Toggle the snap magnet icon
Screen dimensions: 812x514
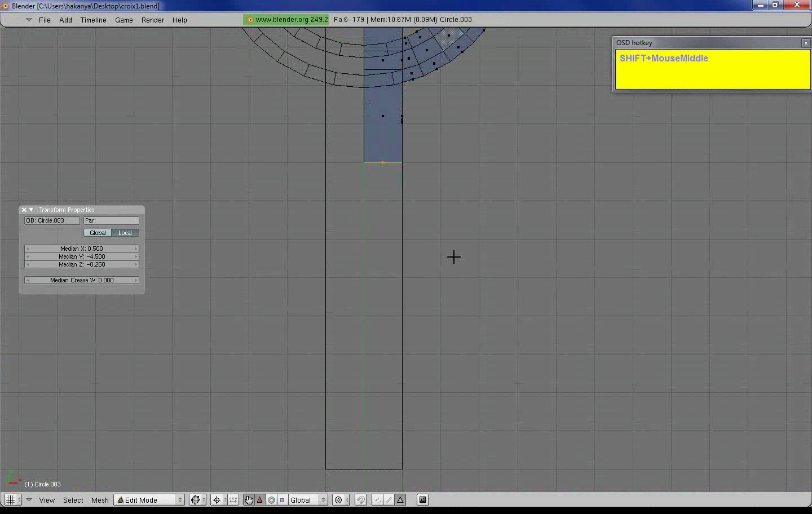coord(361,500)
